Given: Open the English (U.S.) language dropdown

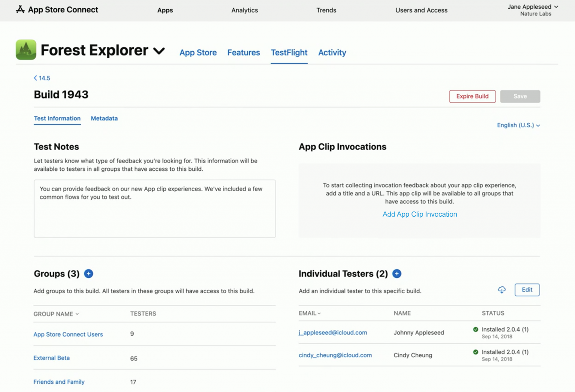Looking at the screenshot, I should (x=518, y=125).
